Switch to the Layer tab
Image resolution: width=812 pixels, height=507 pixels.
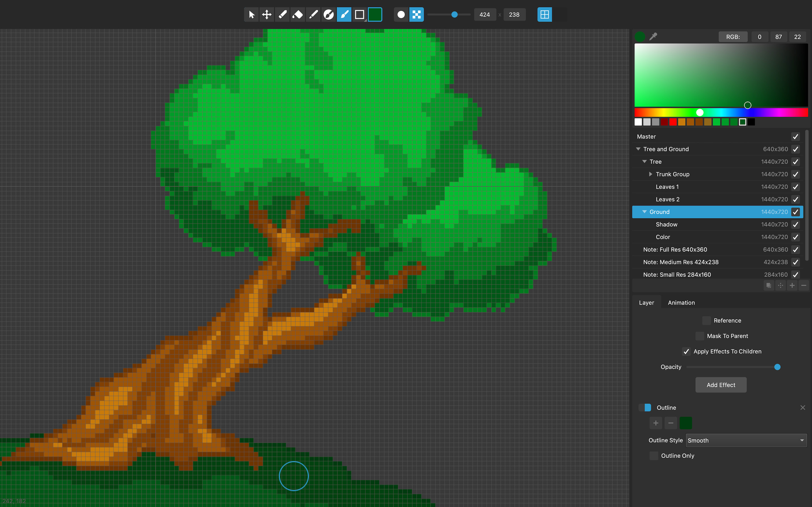coord(646,302)
